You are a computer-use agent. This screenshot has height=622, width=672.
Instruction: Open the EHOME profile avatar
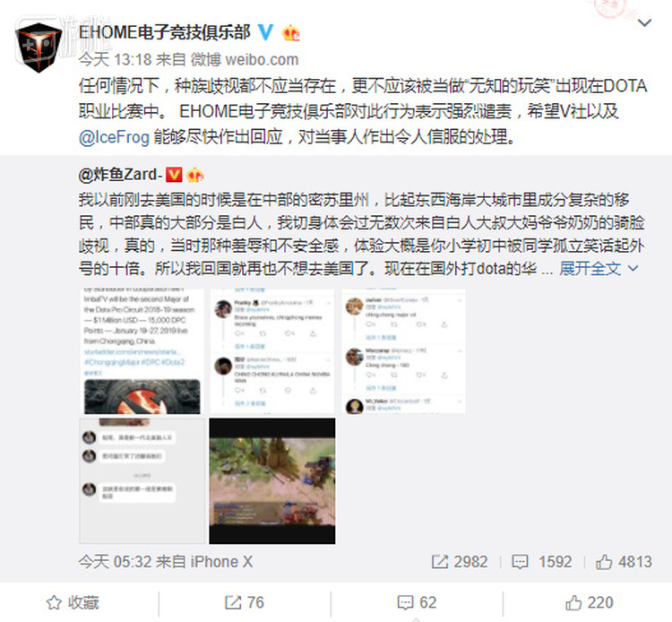pyautogui.click(x=39, y=47)
